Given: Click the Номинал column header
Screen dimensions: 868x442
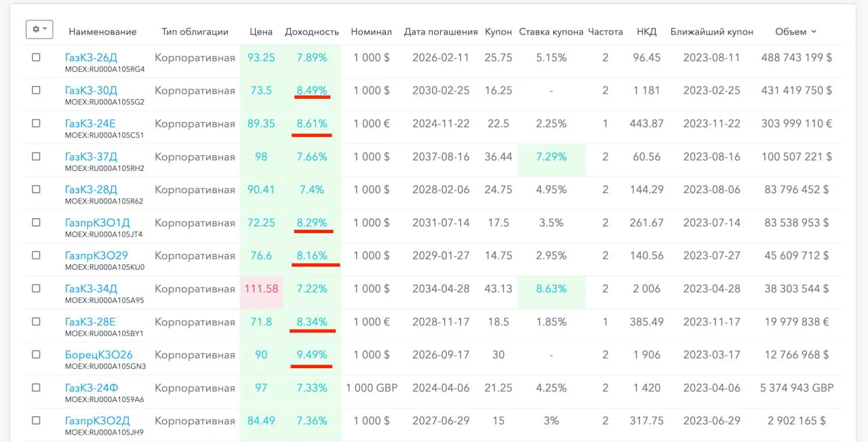Looking at the screenshot, I should [372, 32].
